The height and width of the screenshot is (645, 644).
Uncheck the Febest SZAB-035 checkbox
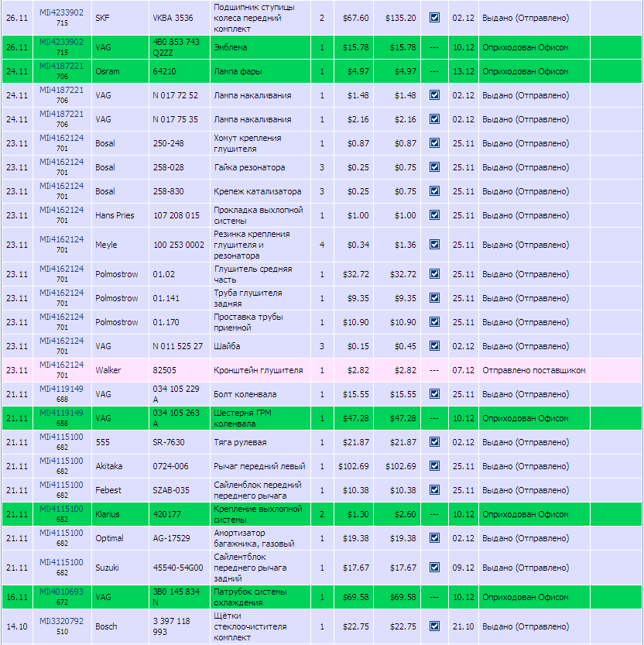[x=434, y=490]
